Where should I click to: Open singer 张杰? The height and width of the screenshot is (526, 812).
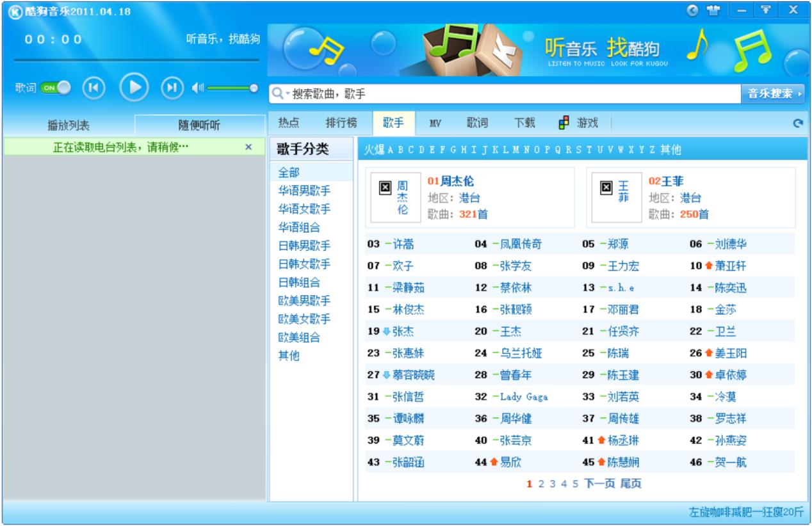(x=403, y=331)
